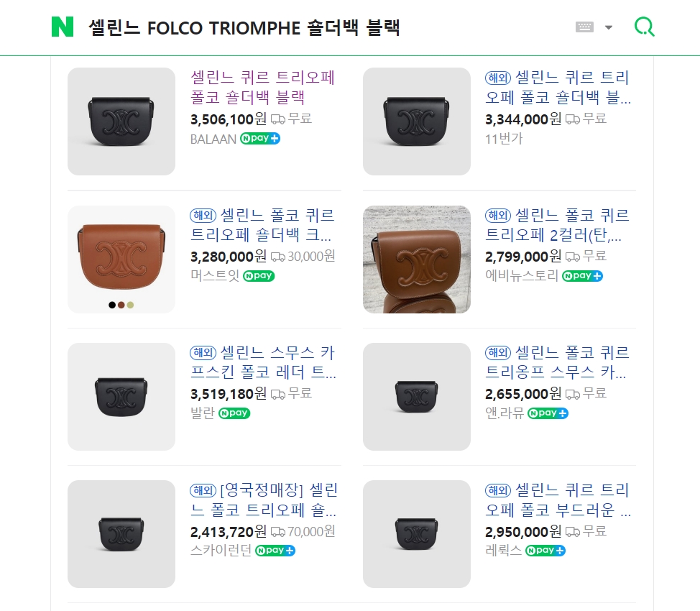700x611 pixels.
Task: Click the Npay+ badge next to 에비뉴스토리
Action: tap(582, 276)
